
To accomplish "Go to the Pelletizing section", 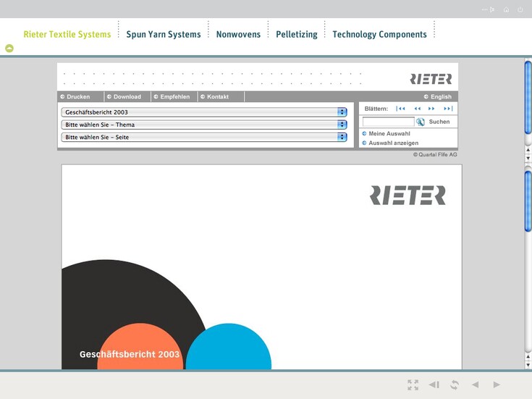I will point(297,34).
